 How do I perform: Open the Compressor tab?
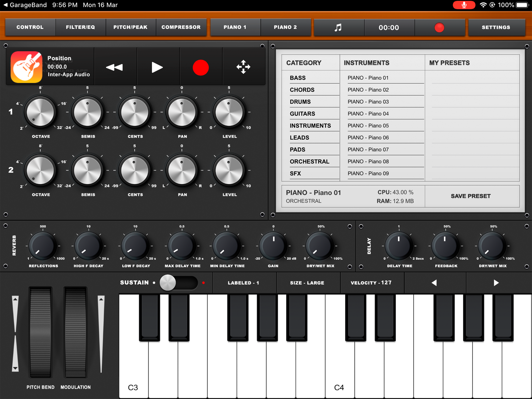coord(181,27)
